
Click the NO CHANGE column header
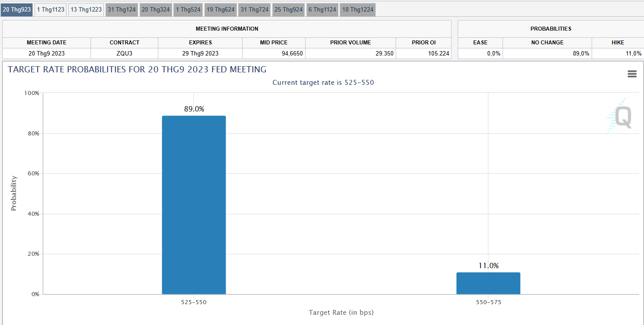point(547,43)
